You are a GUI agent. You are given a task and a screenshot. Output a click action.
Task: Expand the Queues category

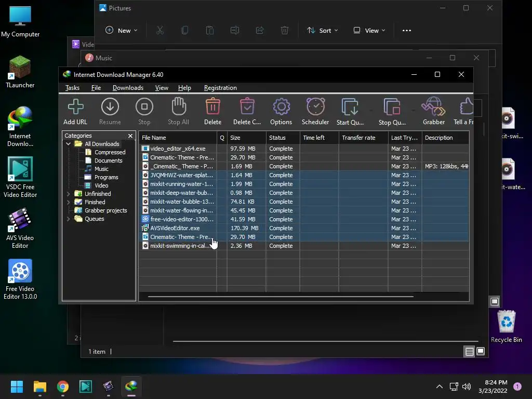(x=68, y=219)
